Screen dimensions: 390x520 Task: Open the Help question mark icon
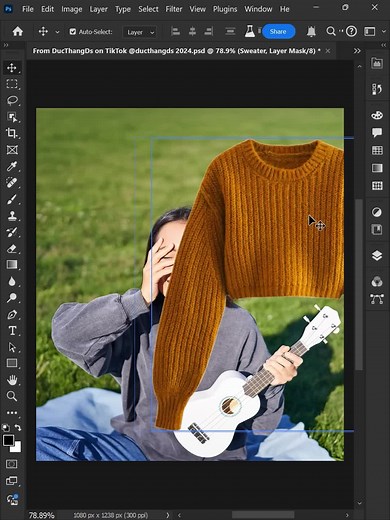[x=351, y=32]
